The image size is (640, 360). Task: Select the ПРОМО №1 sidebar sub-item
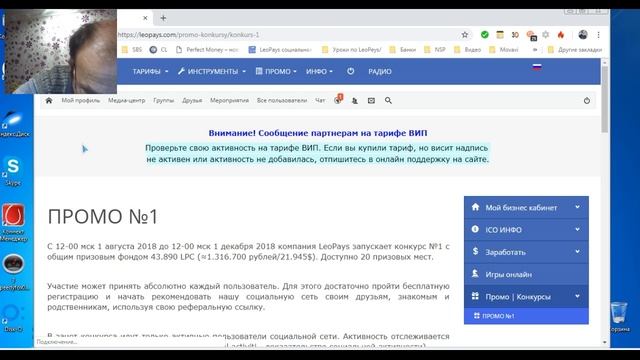526,316
